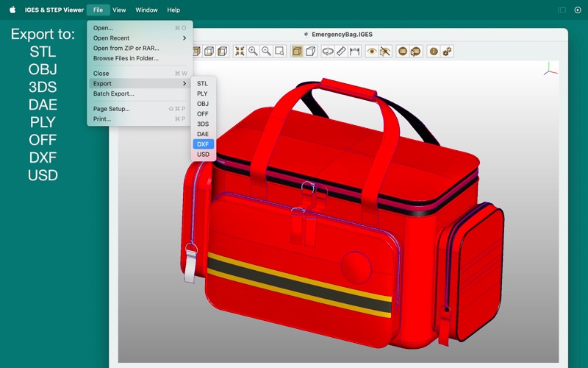This screenshot has width=588, height=368.
Task: Switch to wireframe cube display mode
Action: pos(310,51)
